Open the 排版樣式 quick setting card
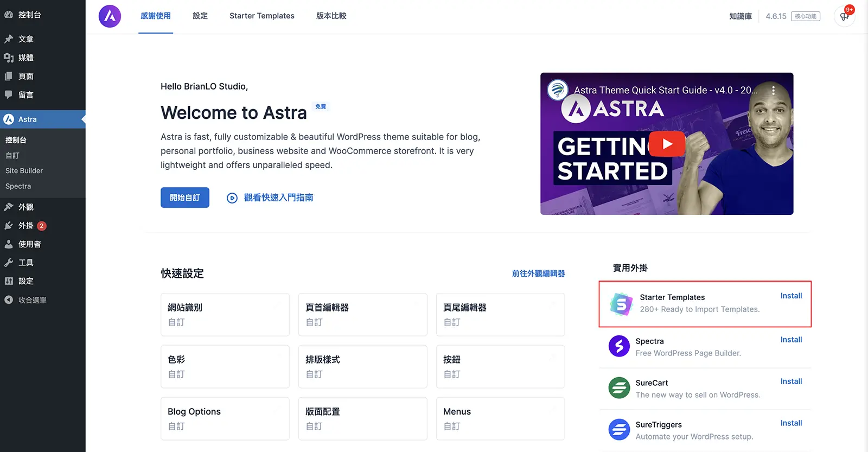868x452 pixels. [x=363, y=367]
